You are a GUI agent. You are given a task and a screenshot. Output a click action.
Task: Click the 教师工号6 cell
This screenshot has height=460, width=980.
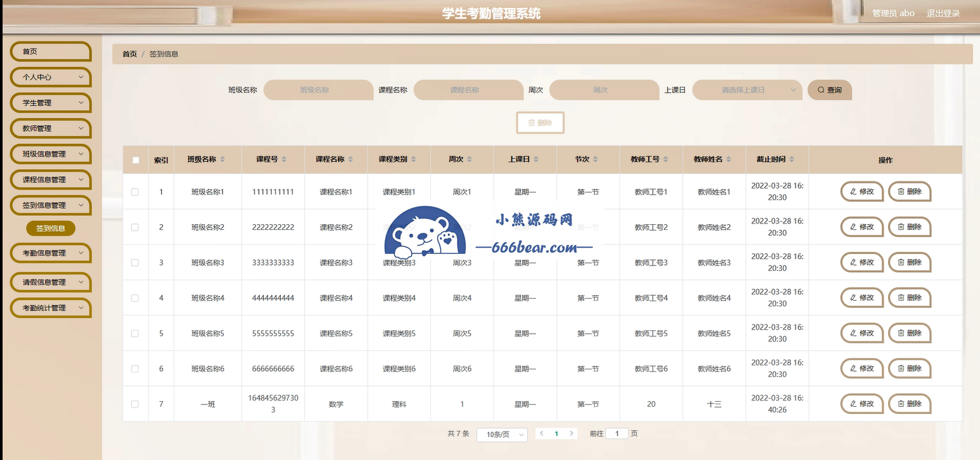pyautogui.click(x=651, y=369)
